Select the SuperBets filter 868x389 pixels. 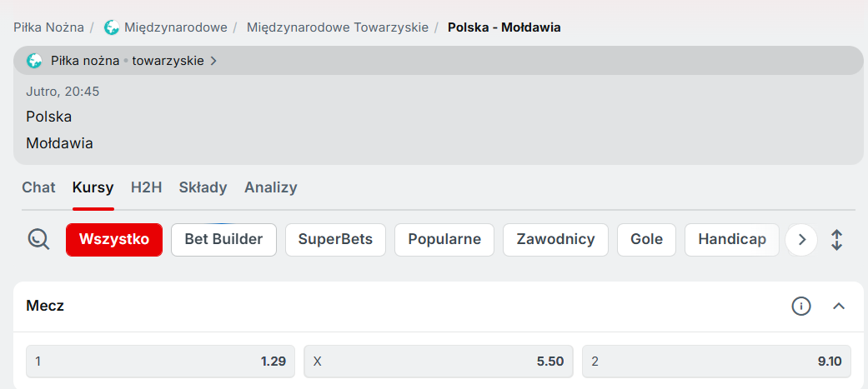[335, 240]
